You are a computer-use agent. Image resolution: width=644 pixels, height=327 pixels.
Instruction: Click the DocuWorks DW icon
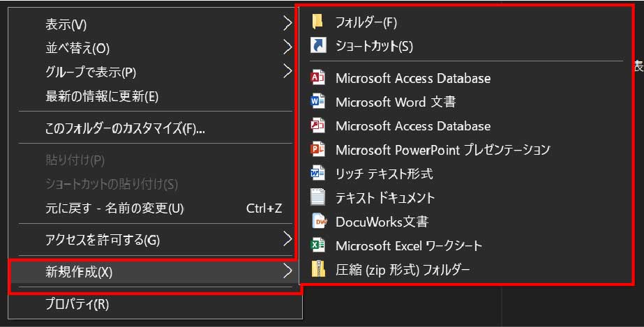[x=319, y=221]
